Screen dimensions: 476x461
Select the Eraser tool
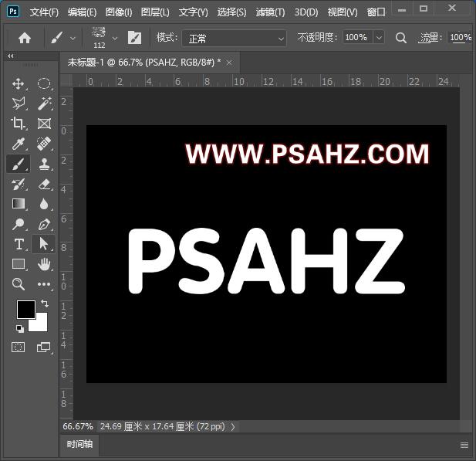tap(44, 184)
